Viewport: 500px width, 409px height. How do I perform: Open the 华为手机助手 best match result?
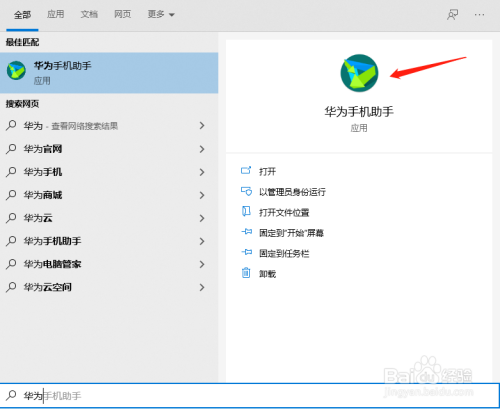tap(109, 73)
